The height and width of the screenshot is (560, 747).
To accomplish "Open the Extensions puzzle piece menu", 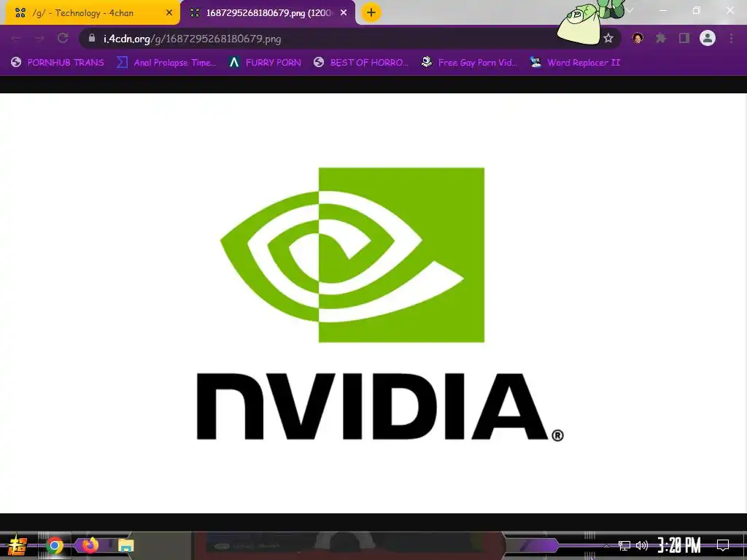I will point(660,38).
